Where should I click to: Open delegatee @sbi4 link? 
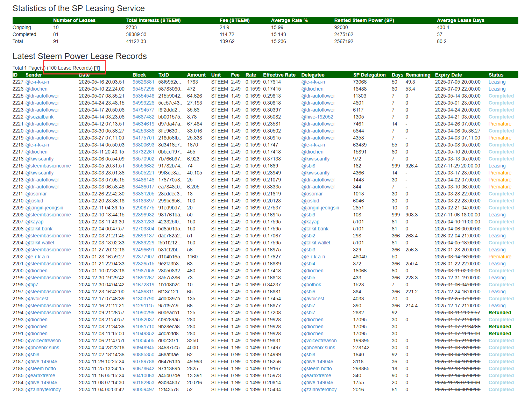308,264
